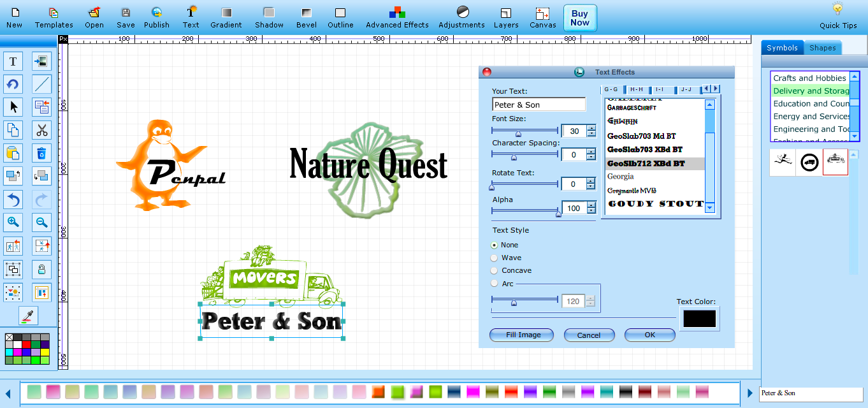Image resolution: width=868 pixels, height=408 pixels.
Task: Click the Fill Image button
Action: coord(523,335)
